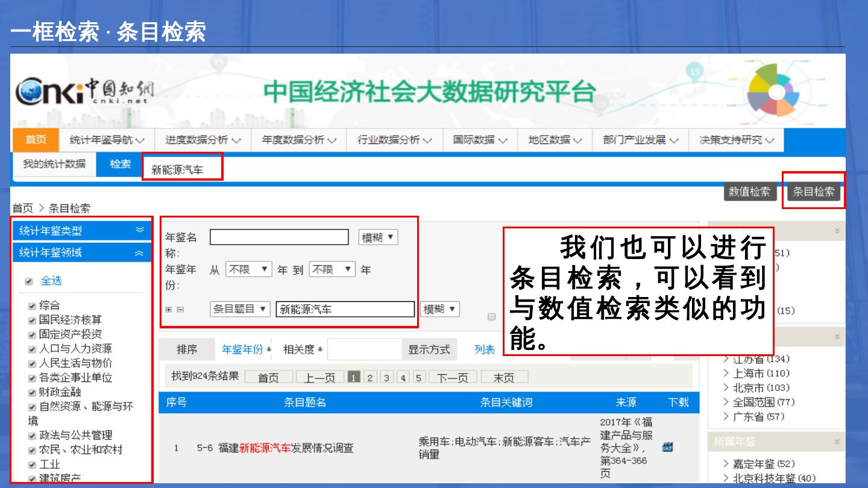
Task: Open the 条目题目 field dropdown
Action: tap(240, 309)
